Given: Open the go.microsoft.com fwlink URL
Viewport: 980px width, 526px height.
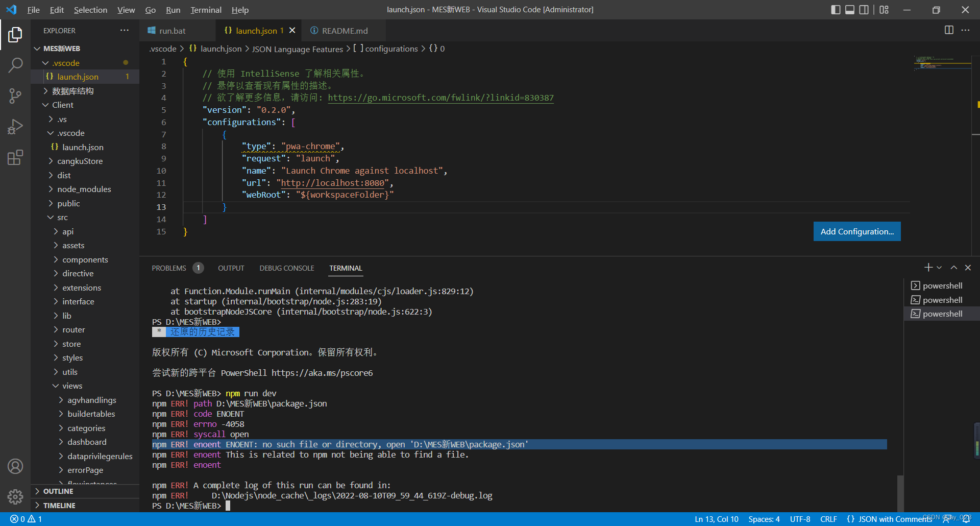Looking at the screenshot, I should click(440, 98).
